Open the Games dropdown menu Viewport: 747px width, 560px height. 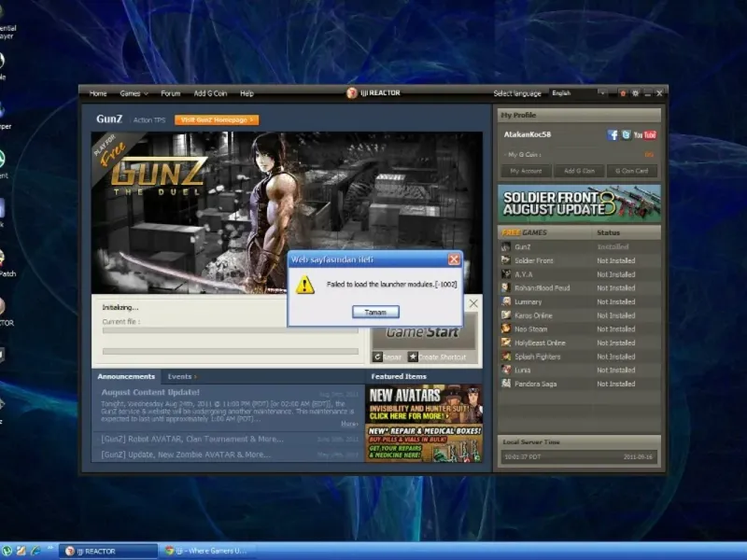tap(134, 93)
